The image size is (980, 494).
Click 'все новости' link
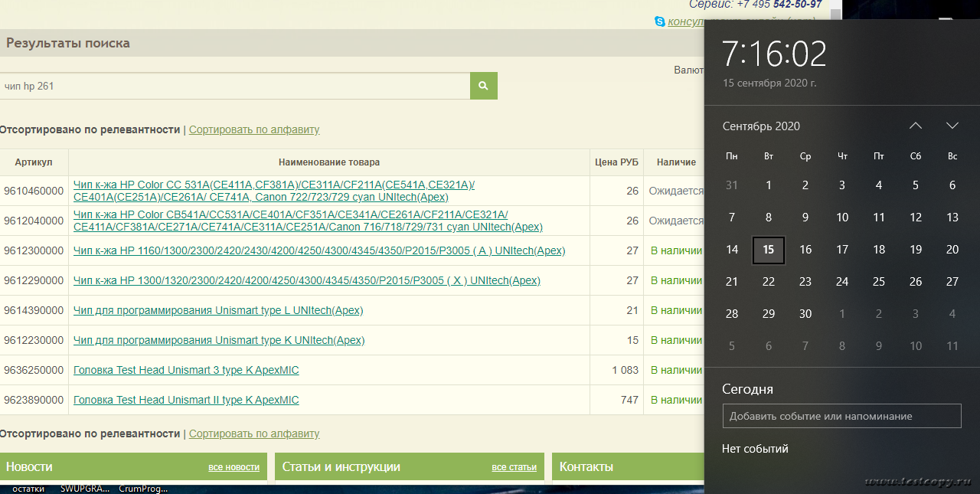[234, 467]
